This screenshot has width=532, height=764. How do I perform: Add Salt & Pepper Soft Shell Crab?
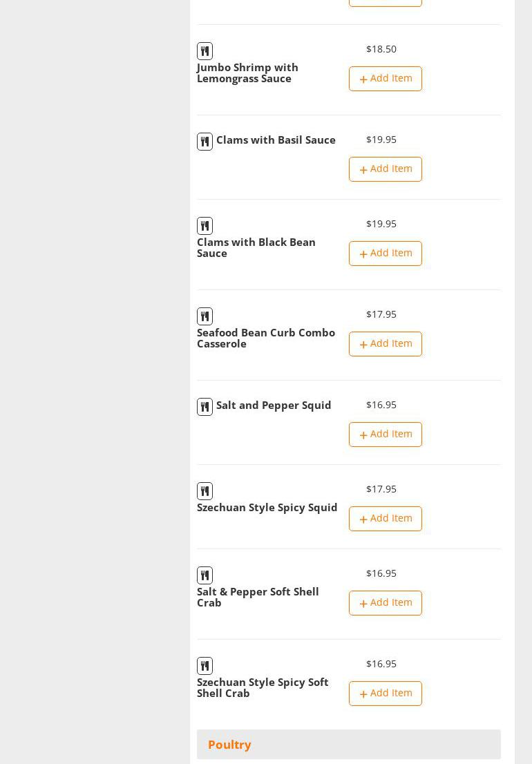385,603
